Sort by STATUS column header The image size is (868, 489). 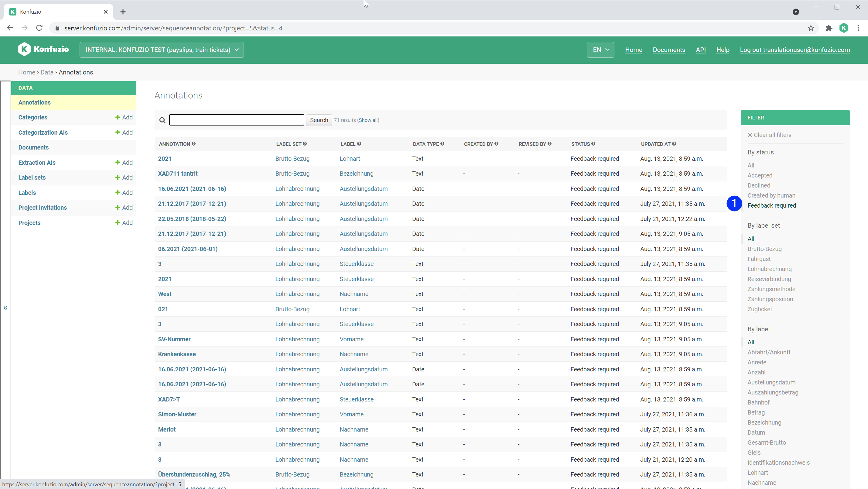tap(580, 144)
